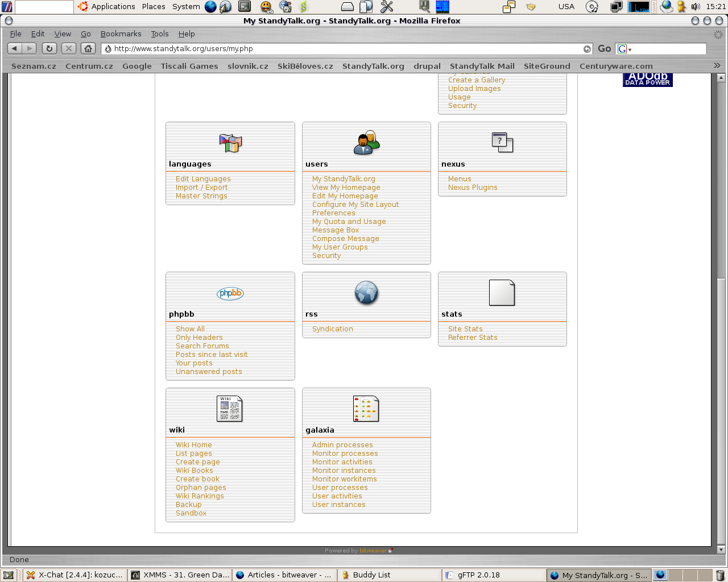Viewport: 728px width, 582px height.
Task: Open the Help menu
Action: click(x=187, y=34)
